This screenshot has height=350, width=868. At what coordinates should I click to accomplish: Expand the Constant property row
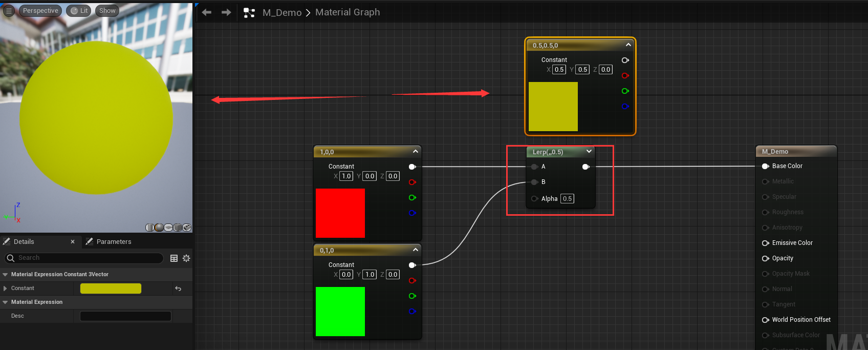coord(5,289)
